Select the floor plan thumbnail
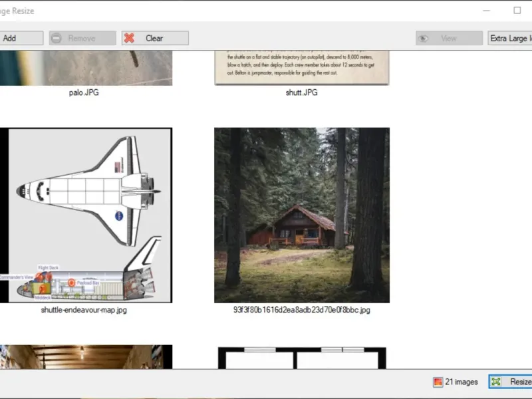The image size is (532, 399). point(302,358)
